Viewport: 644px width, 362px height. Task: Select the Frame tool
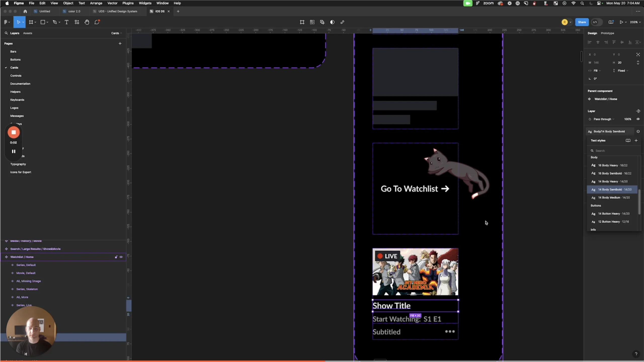(x=31, y=22)
